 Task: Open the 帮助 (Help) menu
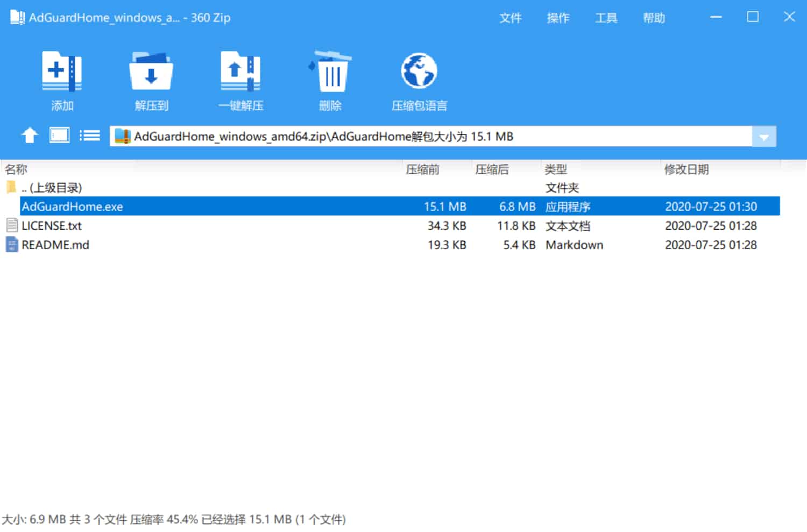point(654,18)
